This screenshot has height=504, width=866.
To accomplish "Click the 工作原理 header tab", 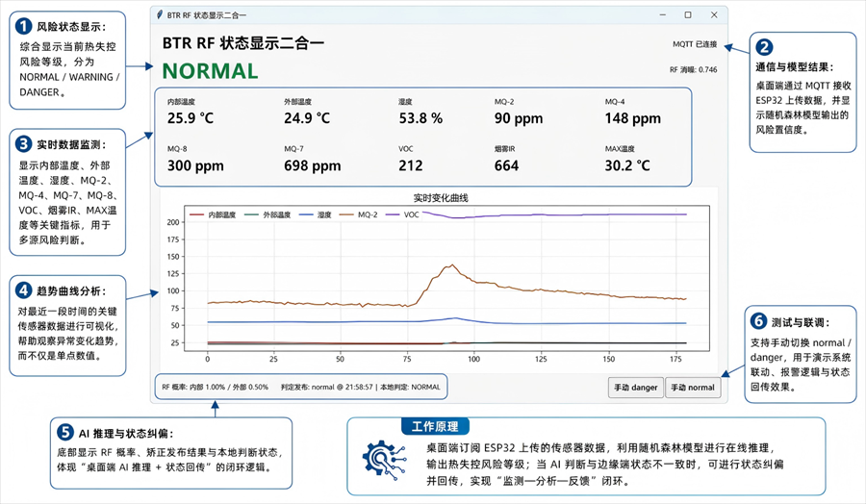I will 435,426.
